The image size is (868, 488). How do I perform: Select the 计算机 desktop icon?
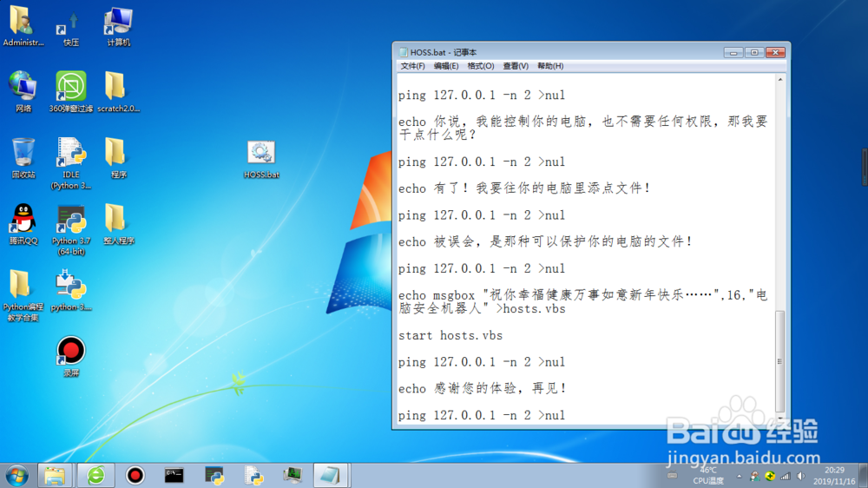pos(118,27)
